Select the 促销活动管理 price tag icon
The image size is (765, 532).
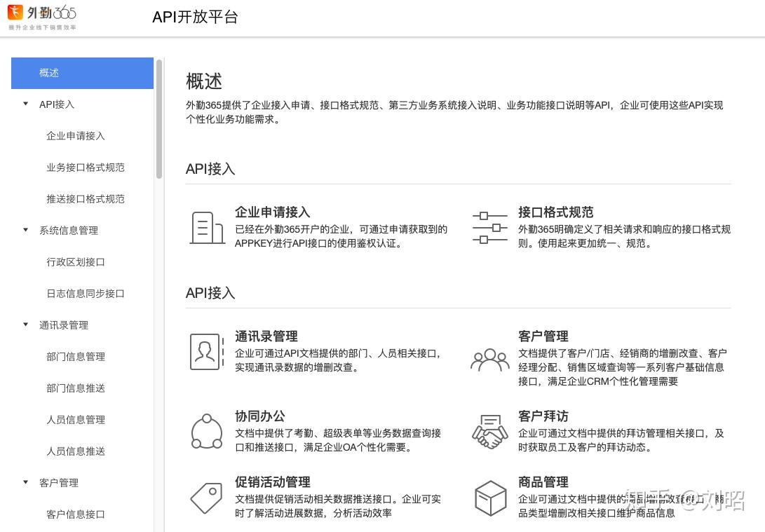click(206, 497)
